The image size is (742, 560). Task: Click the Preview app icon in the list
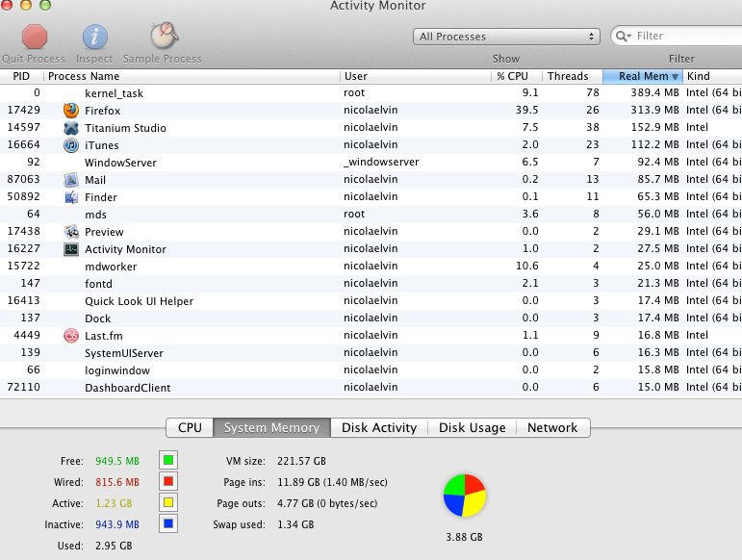[71, 232]
